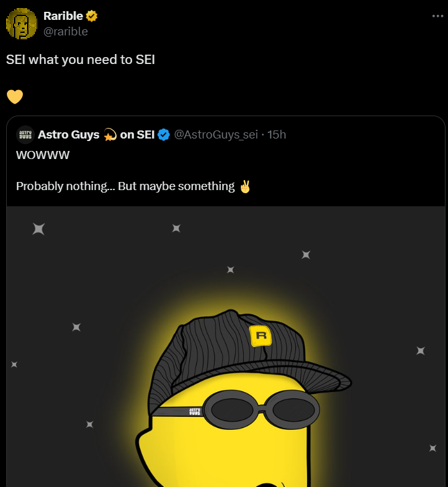This screenshot has width=448, height=487.
Task: Click the Rarible display name
Action: point(63,16)
